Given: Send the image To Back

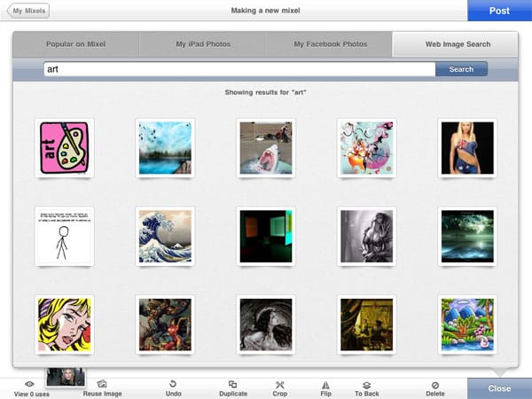Looking at the screenshot, I should 366,384.
